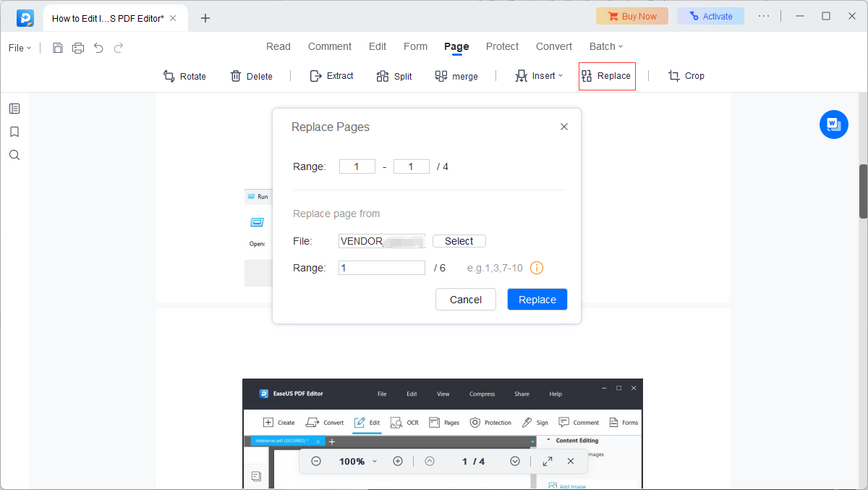Viewport: 868px width, 490px height.
Task: Click the Redo arrow icon
Action: pyautogui.click(x=119, y=48)
